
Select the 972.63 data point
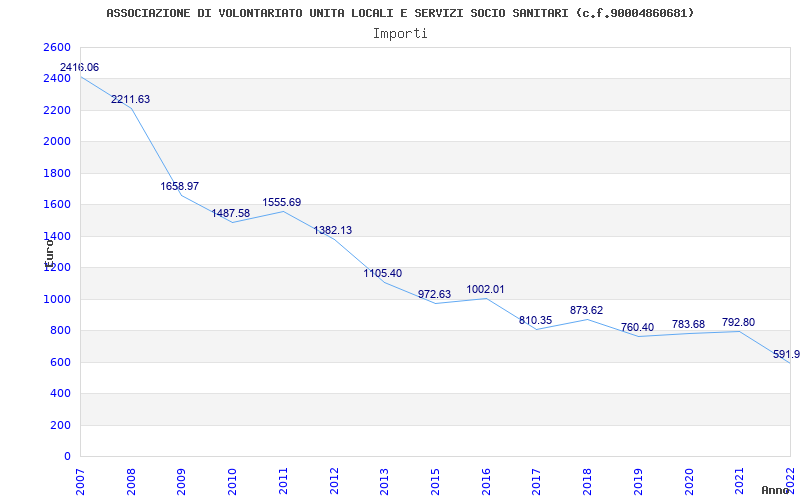[x=435, y=294]
